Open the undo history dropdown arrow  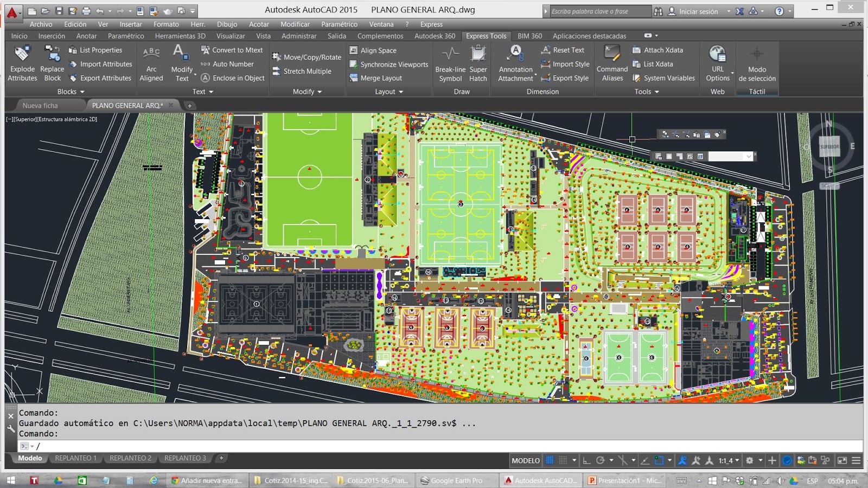(110, 11)
